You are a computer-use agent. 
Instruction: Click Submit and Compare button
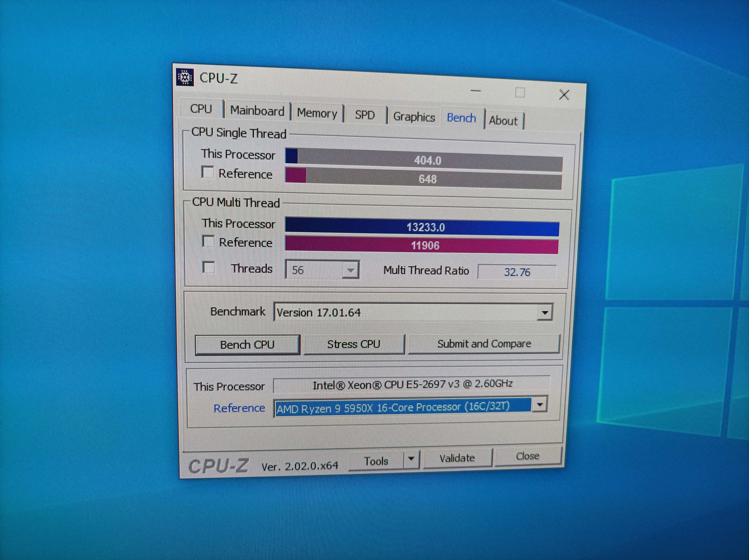coord(484,344)
